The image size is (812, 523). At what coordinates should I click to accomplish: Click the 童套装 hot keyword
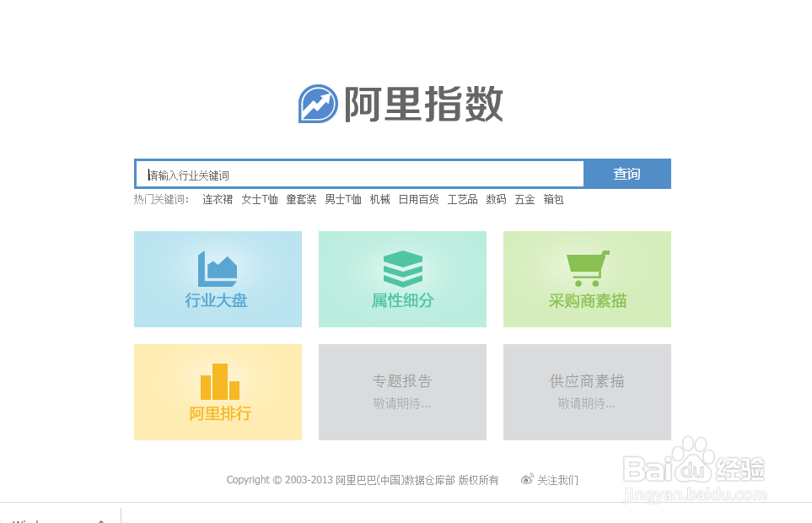click(x=301, y=199)
